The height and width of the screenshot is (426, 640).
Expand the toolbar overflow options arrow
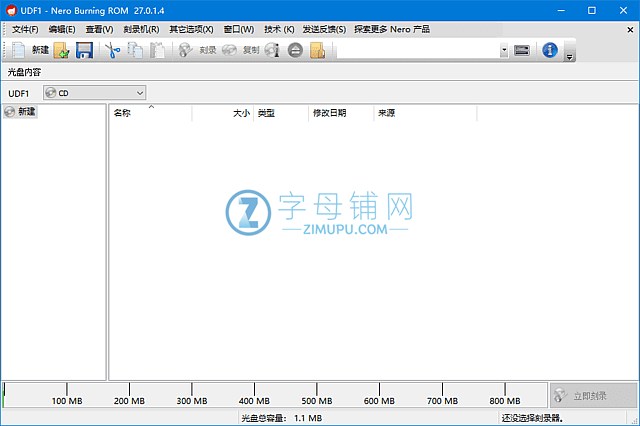coord(569,56)
